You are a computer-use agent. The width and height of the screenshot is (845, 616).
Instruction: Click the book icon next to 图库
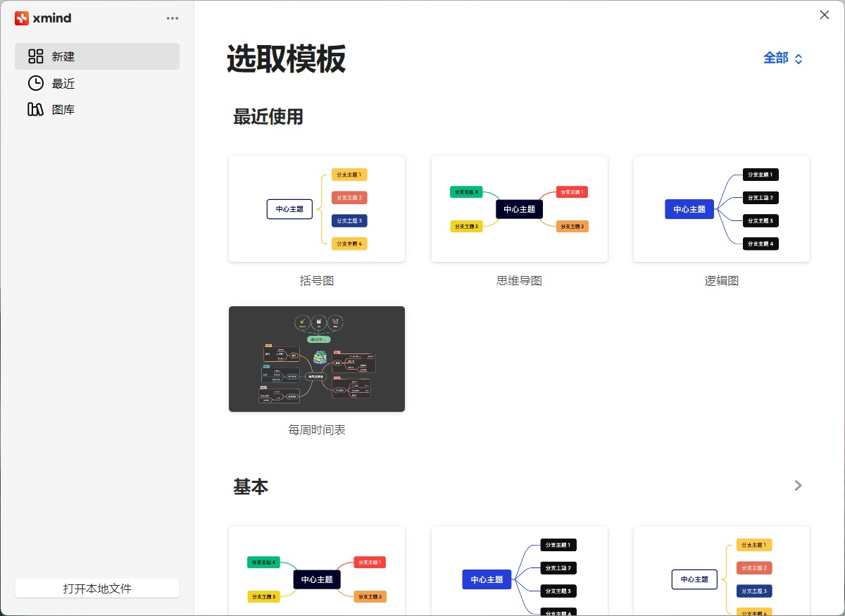click(35, 109)
